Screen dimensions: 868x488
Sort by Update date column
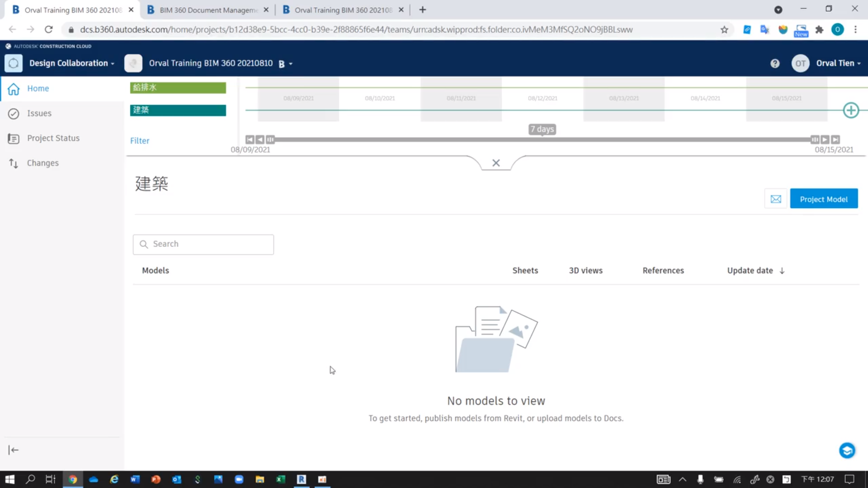pos(750,271)
